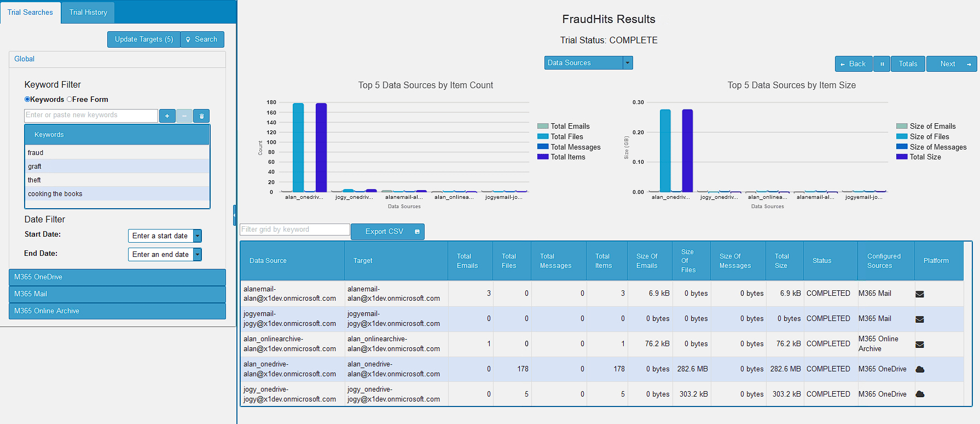Select the Keywords radio button

pyautogui.click(x=27, y=99)
